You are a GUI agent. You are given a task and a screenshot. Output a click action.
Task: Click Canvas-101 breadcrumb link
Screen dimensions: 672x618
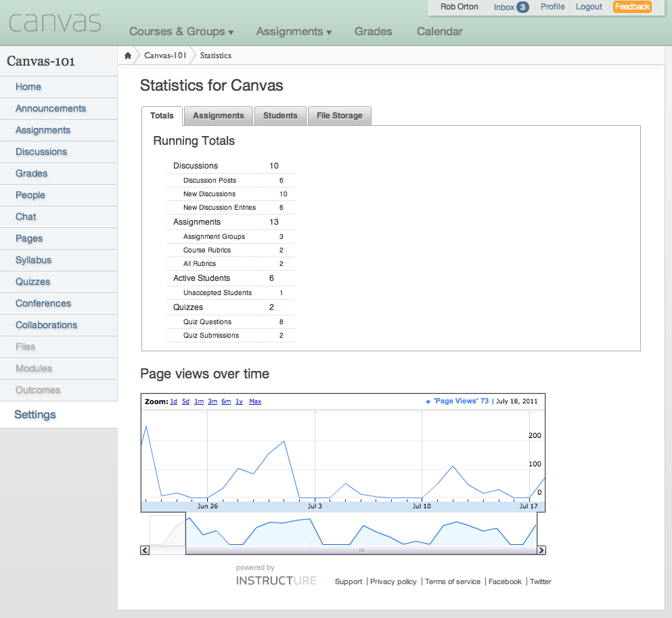[165, 56]
